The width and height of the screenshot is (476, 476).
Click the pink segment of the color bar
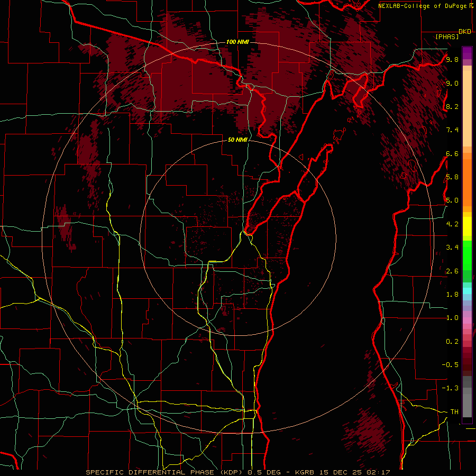(467, 321)
